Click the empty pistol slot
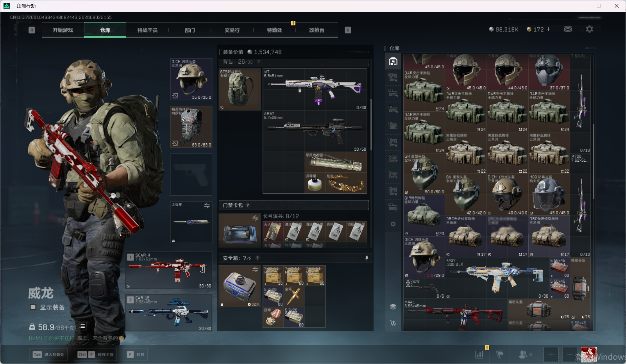Image resolution: width=626 pixels, height=364 pixels. click(191, 175)
